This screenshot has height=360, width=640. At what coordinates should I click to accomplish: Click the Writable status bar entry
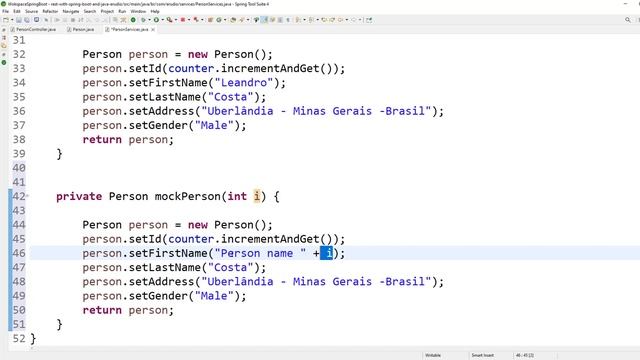pyautogui.click(x=433, y=355)
